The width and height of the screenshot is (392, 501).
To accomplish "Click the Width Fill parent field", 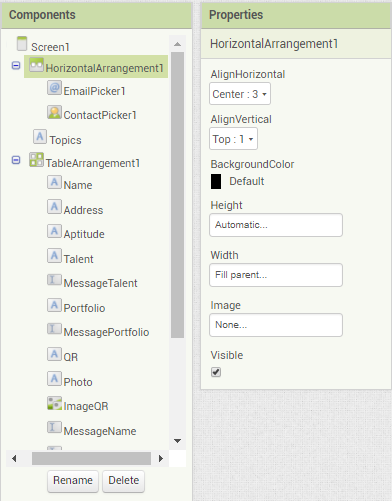I will coord(276,275).
